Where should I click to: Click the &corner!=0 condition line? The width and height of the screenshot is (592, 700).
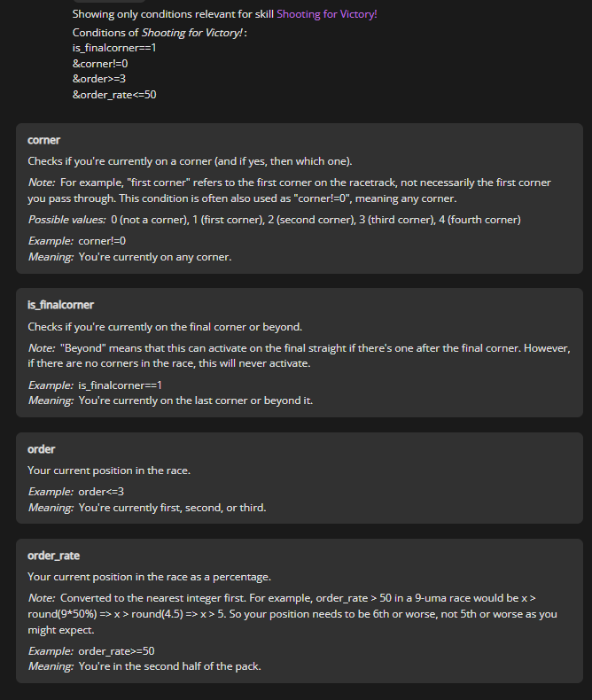tap(100, 64)
